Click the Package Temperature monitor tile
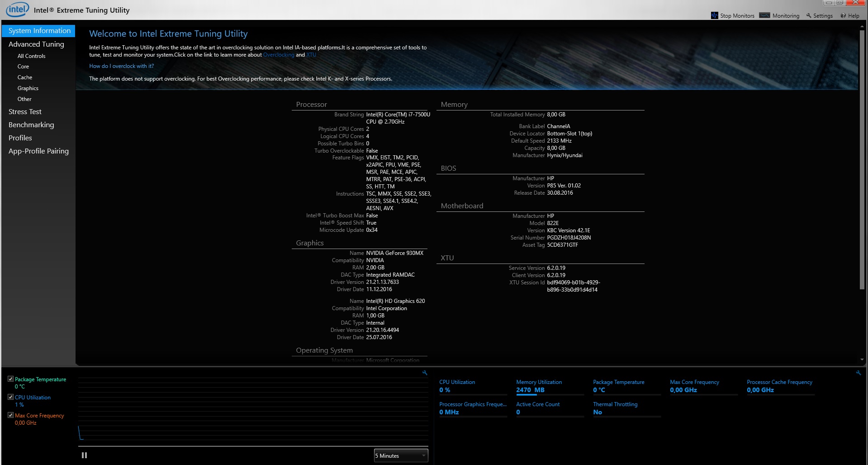Image resolution: width=868 pixels, height=465 pixels. click(x=627, y=386)
